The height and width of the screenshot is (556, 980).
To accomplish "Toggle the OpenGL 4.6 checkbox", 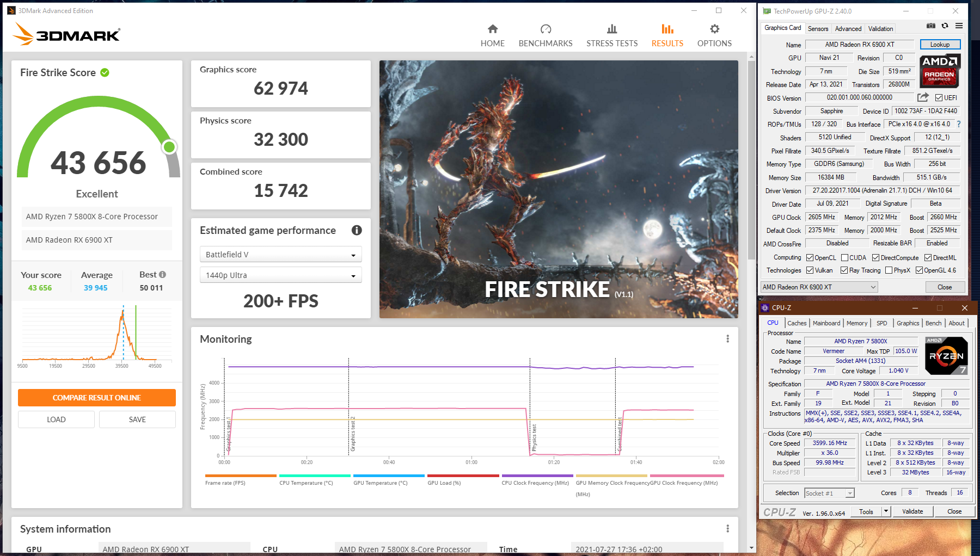I will tap(920, 270).
